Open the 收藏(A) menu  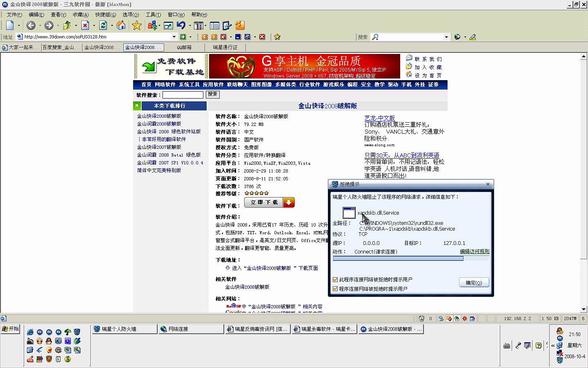[x=80, y=15]
